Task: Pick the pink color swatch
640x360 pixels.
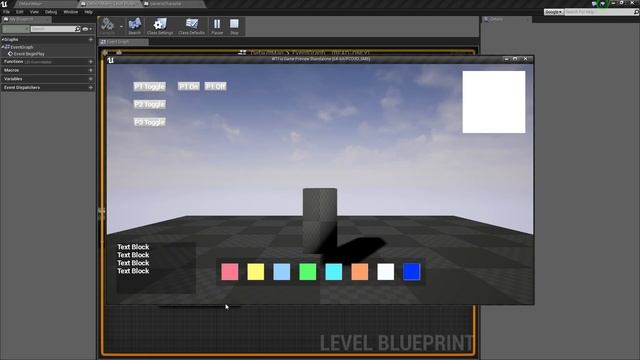Action: 229,272
